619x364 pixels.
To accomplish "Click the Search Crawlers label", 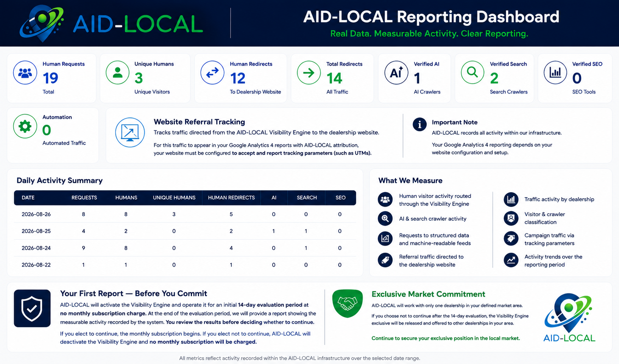I will 508,92.
